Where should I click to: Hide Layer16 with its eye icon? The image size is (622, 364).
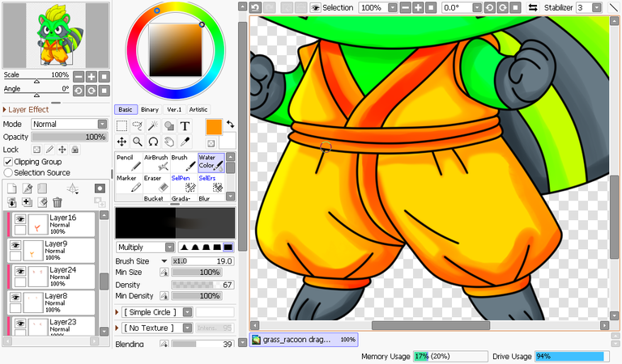click(20, 218)
